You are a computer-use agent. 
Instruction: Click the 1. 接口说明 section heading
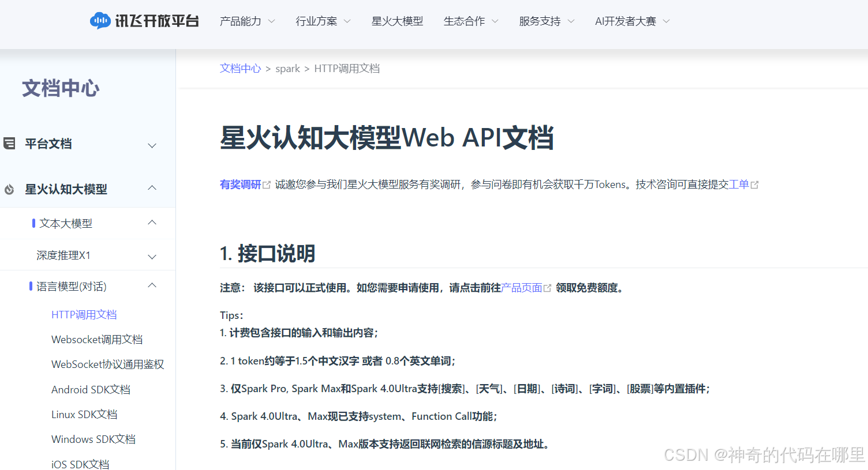click(267, 253)
